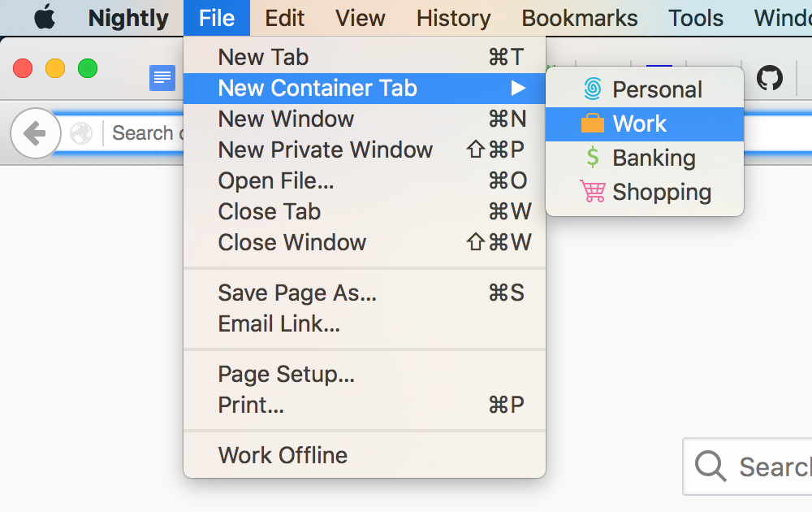Click the globe site identity icon

pos(81,132)
